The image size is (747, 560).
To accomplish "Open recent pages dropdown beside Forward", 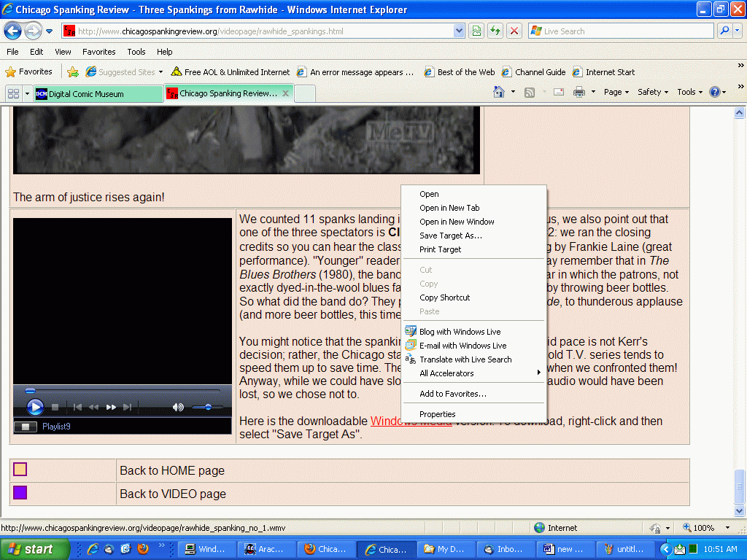I will (49, 31).
